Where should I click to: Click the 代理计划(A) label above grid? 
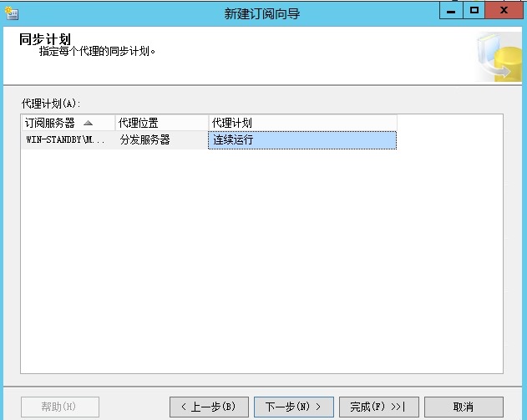pyautogui.click(x=49, y=104)
